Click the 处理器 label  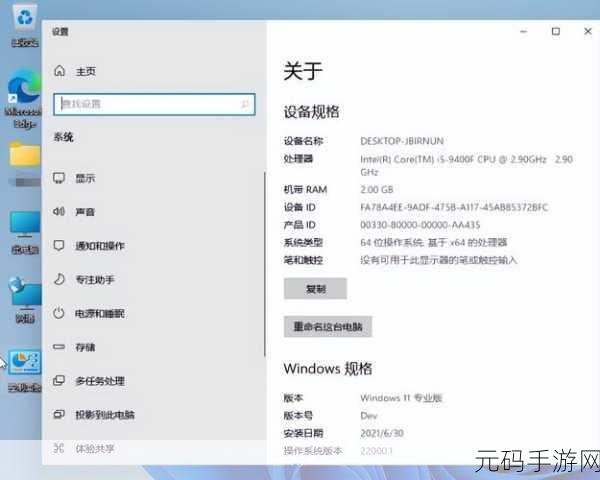pos(298,159)
